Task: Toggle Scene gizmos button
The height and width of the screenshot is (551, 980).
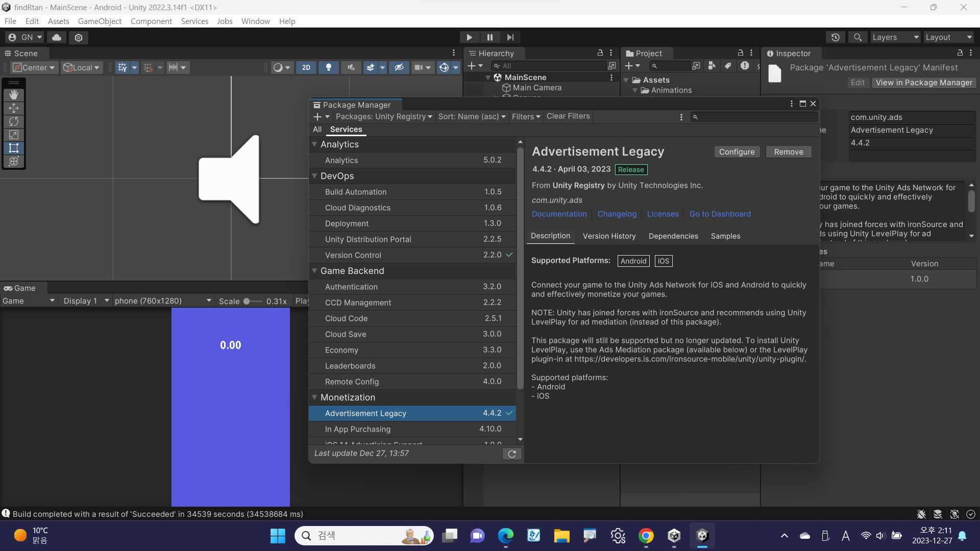Action: pos(444,67)
